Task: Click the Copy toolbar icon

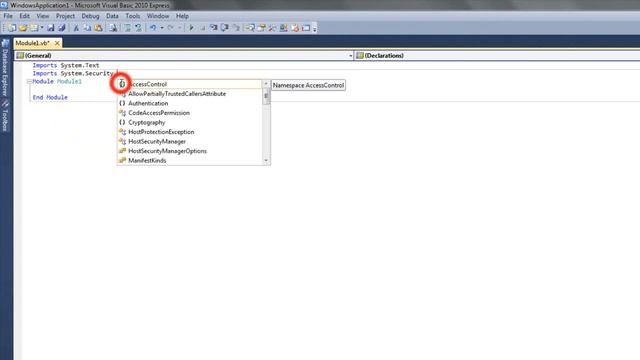Action: click(x=87, y=28)
